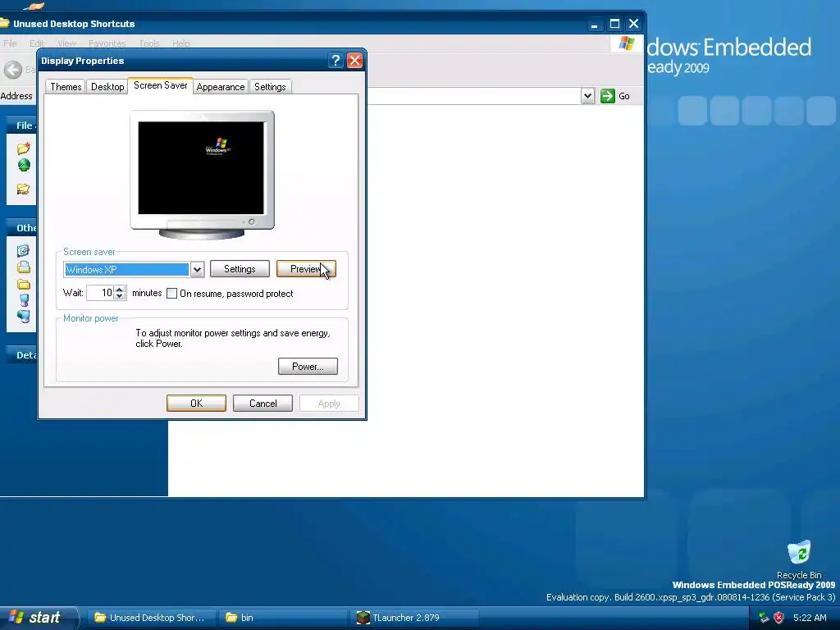The image size is (840, 630).
Task: Enable On resume, password protect checkbox
Action: tap(172, 294)
